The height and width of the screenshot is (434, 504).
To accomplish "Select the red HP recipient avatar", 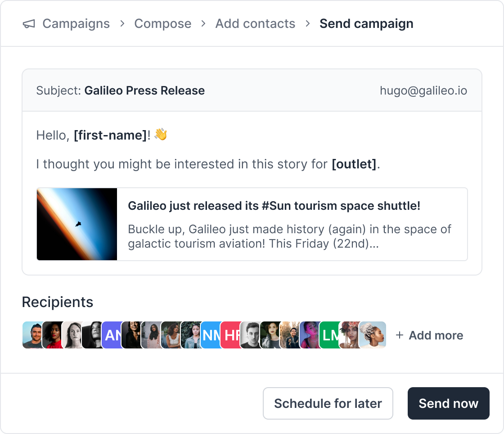I will point(230,335).
